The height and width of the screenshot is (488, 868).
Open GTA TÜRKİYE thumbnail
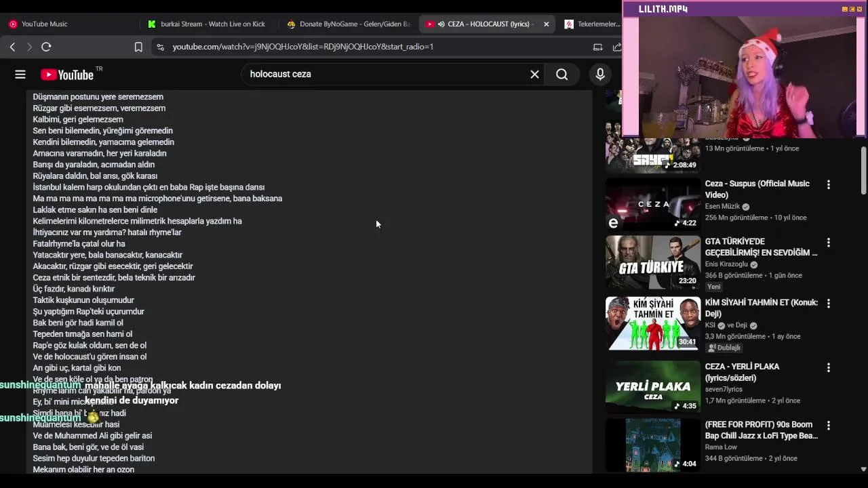[653, 262]
